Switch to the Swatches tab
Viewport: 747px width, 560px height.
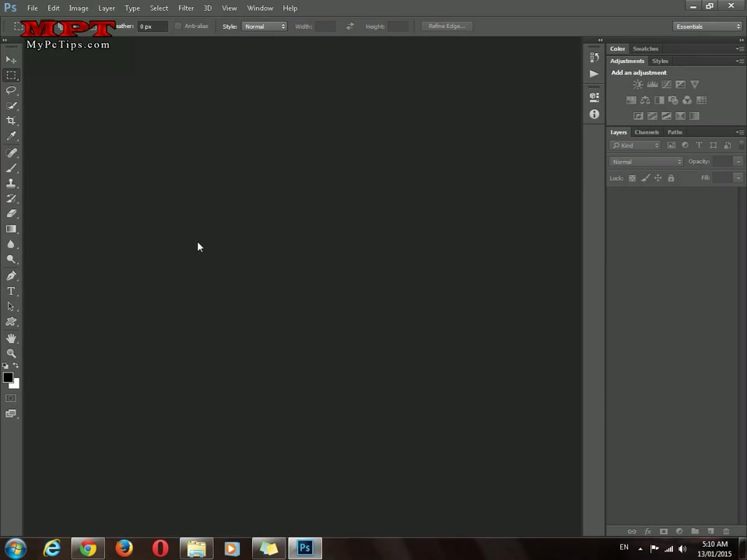[x=646, y=49]
